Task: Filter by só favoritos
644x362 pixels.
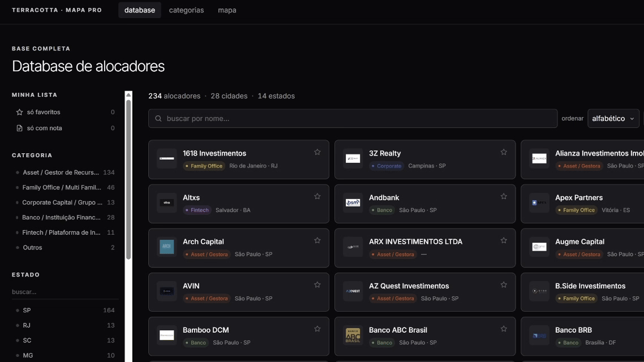Action: coord(65,112)
